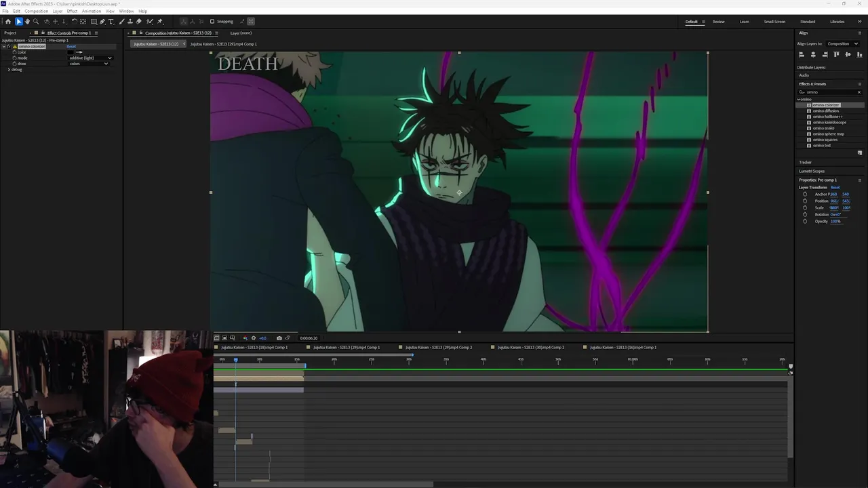This screenshot has width=868, height=488.
Task: Select the Selection (arrow) tool
Action: pos(19,21)
